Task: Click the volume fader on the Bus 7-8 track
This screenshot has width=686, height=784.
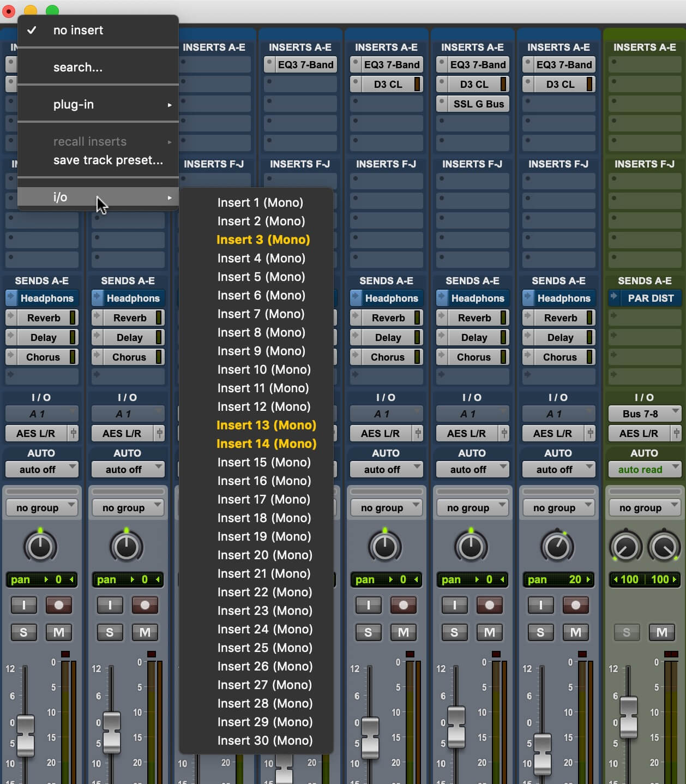Action: click(628, 716)
